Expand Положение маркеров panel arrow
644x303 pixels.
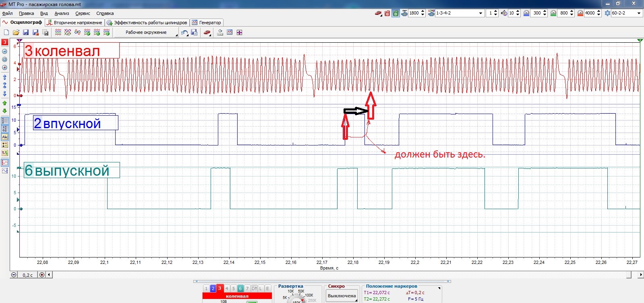(x=439, y=288)
